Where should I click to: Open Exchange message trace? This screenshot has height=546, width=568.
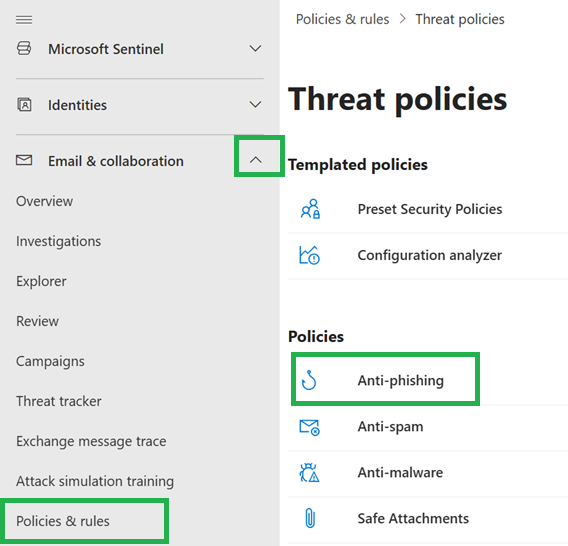91,441
